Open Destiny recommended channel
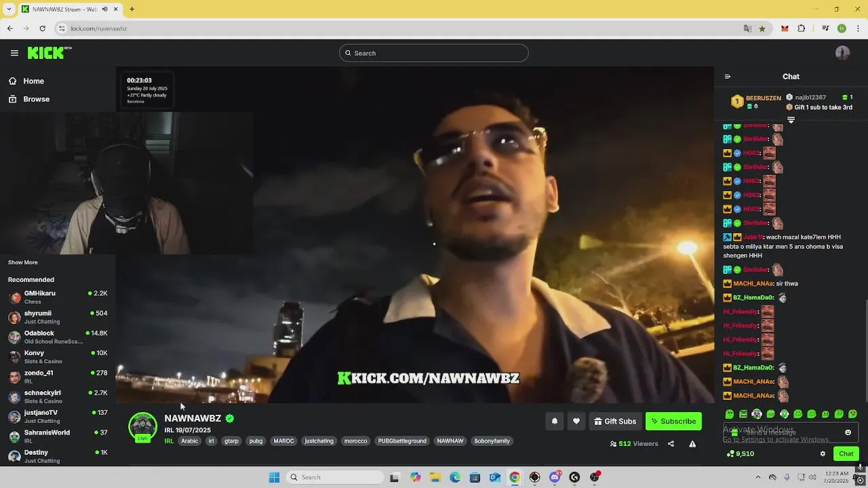The width and height of the screenshot is (868, 488). (x=58, y=456)
